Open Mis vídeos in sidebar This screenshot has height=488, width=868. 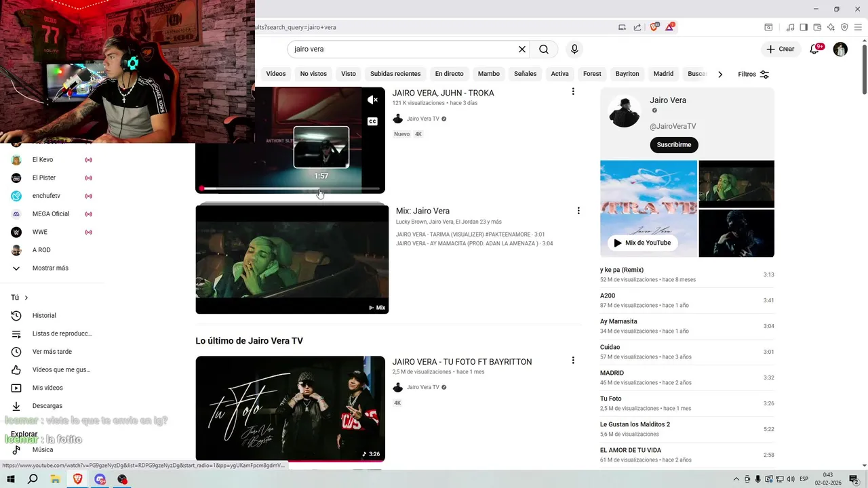pyautogui.click(x=47, y=388)
